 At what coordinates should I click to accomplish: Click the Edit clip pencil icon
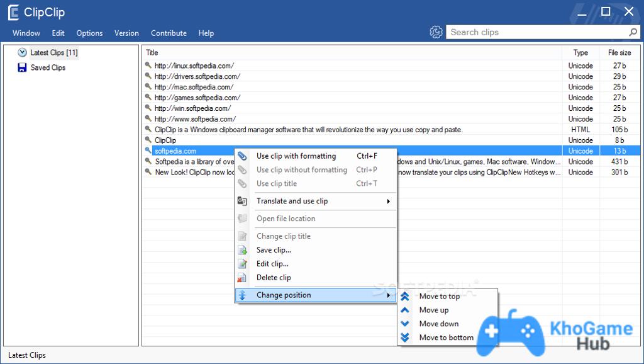pyautogui.click(x=242, y=264)
